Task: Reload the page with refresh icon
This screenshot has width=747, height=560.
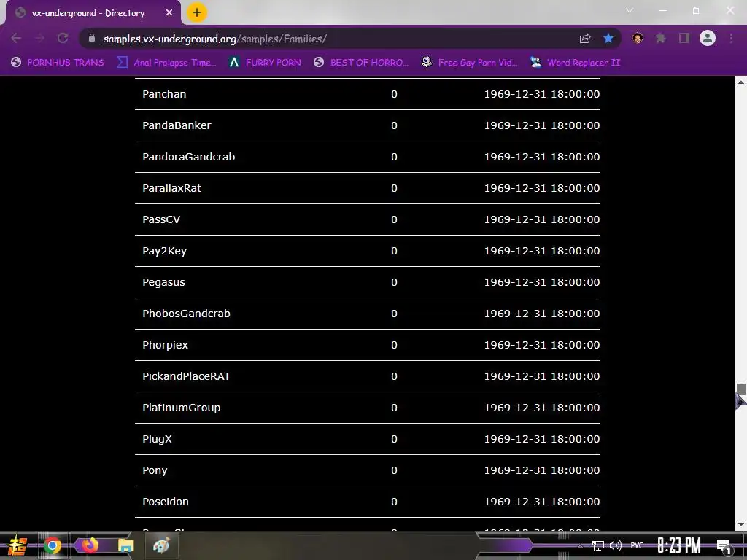Action: point(63,38)
